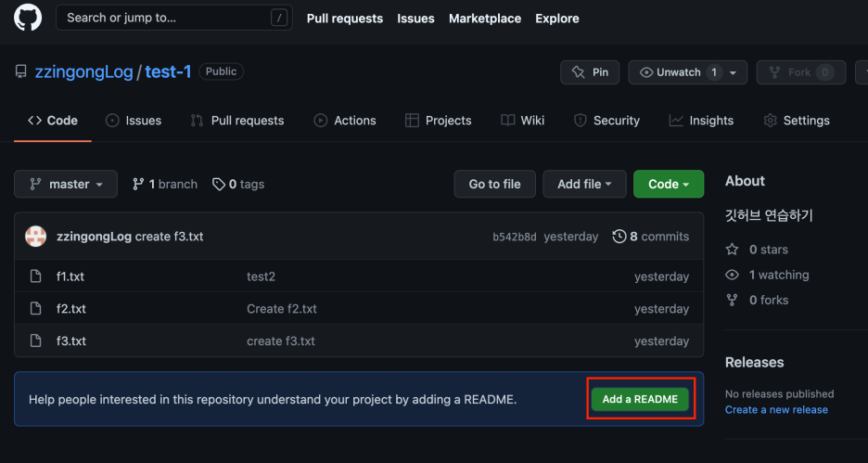Focus the Search or jump to field

(174, 18)
